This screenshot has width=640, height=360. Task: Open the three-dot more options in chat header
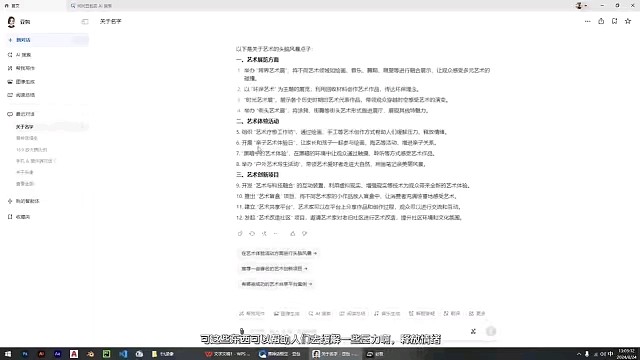pyautogui.click(x=587, y=21)
